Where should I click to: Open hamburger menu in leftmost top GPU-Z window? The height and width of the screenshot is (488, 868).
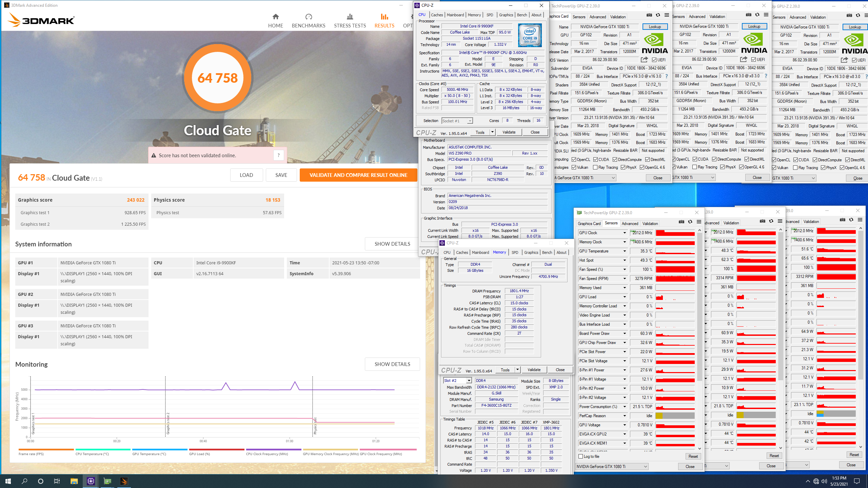667,15
